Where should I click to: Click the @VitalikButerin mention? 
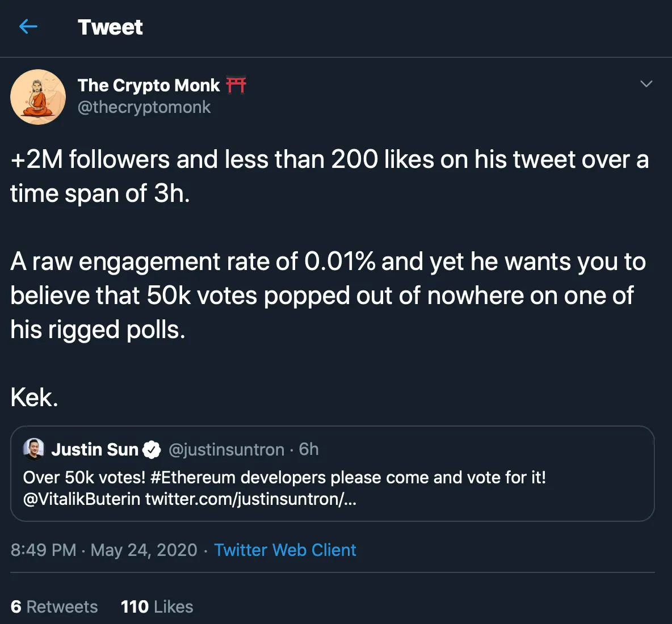(82, 499)
